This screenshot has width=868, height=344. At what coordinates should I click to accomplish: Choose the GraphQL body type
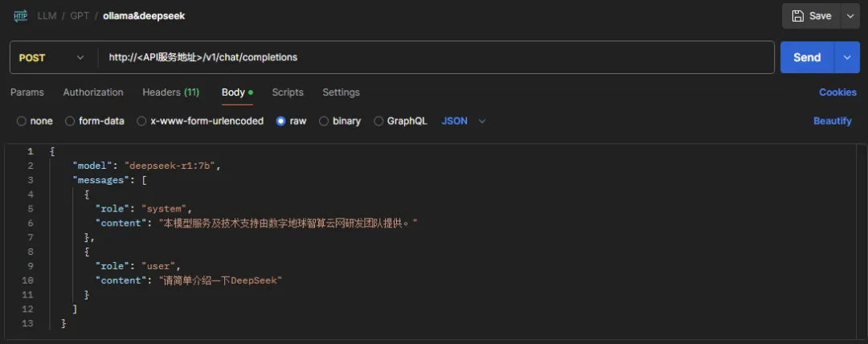click(x=379, y=121)
